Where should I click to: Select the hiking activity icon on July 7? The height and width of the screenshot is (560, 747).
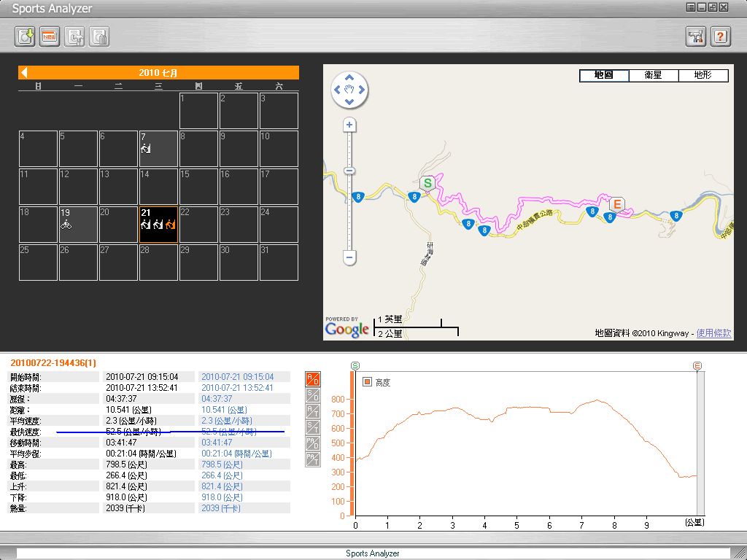146,149
